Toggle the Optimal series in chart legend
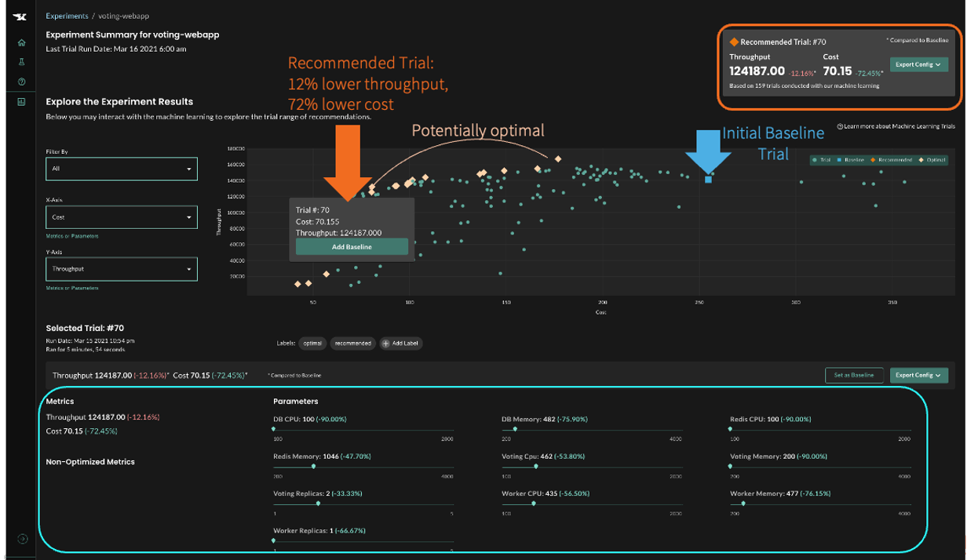967x560 pixels. click(921, 160)
